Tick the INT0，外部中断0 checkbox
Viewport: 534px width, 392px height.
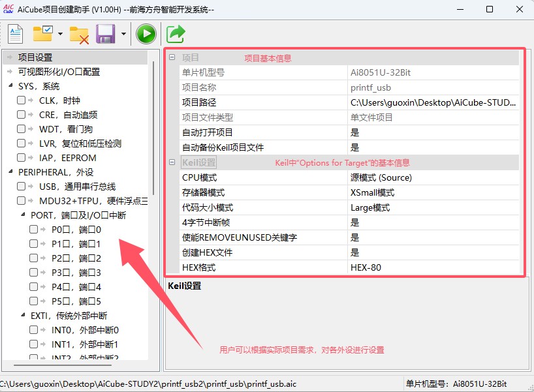[34, 329]
